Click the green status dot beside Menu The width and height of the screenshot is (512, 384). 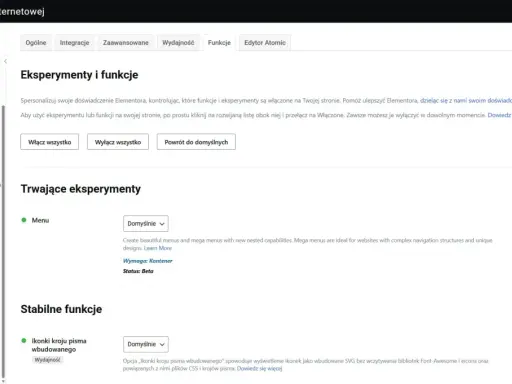point(24,220)
